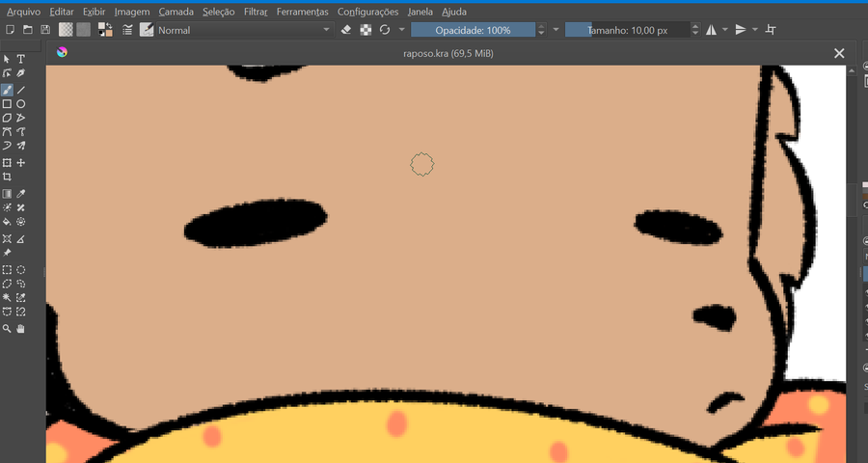Select the Freehand Selection tool

coord(20,284)
